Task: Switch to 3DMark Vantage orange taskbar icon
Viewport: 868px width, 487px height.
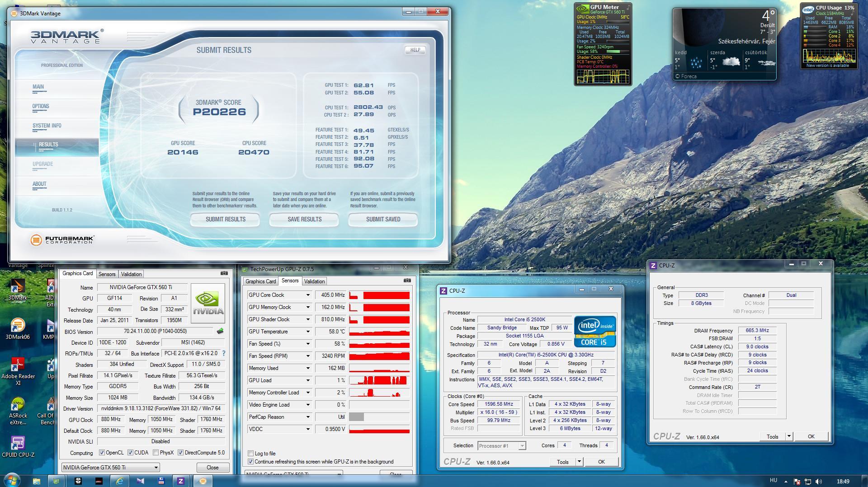Action: coord(203,481)
